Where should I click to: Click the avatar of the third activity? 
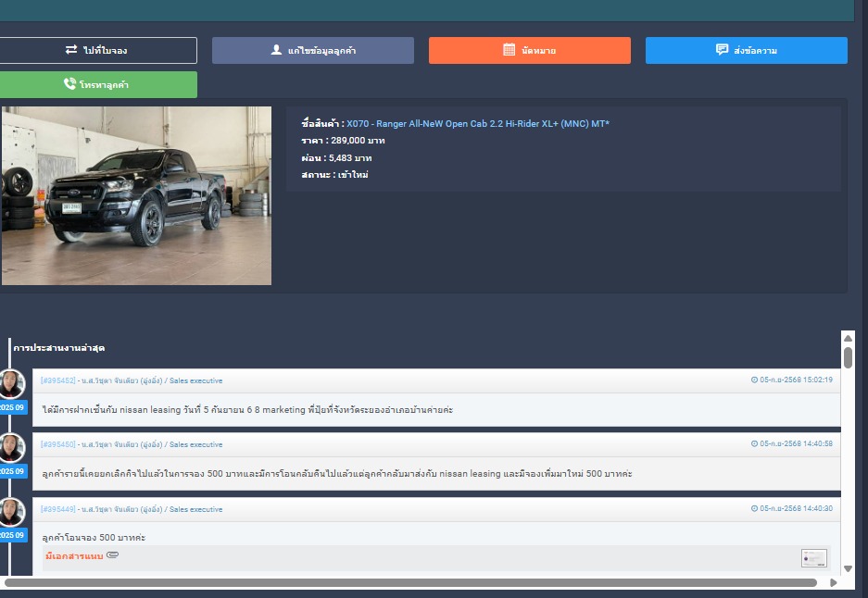coord(11,513)
